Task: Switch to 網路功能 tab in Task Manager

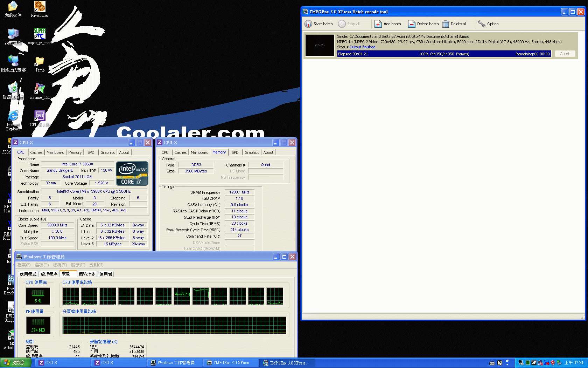Action: (x=87, y=274)
